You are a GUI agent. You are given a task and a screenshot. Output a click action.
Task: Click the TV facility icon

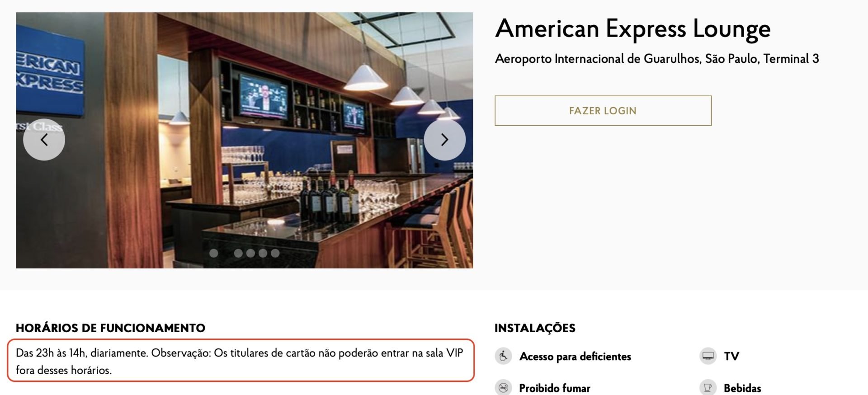(x=708, y=356)
